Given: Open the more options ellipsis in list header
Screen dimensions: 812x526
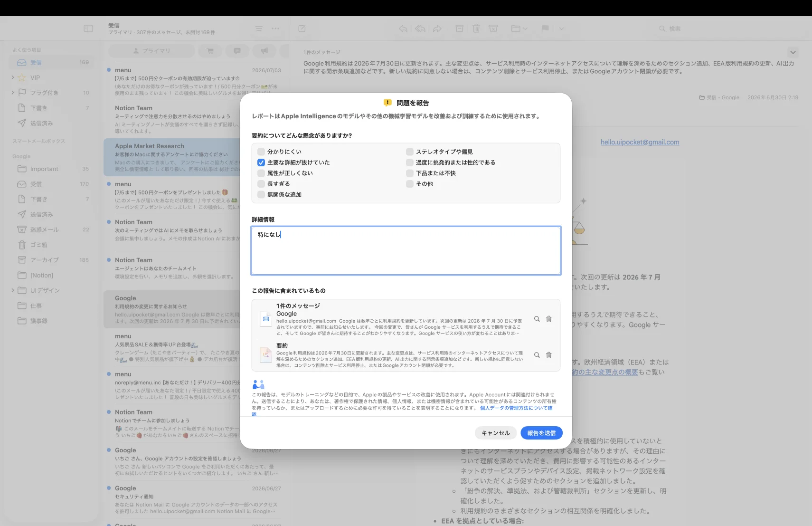Looking at the screenshot, I should click(x=275, y=29).
